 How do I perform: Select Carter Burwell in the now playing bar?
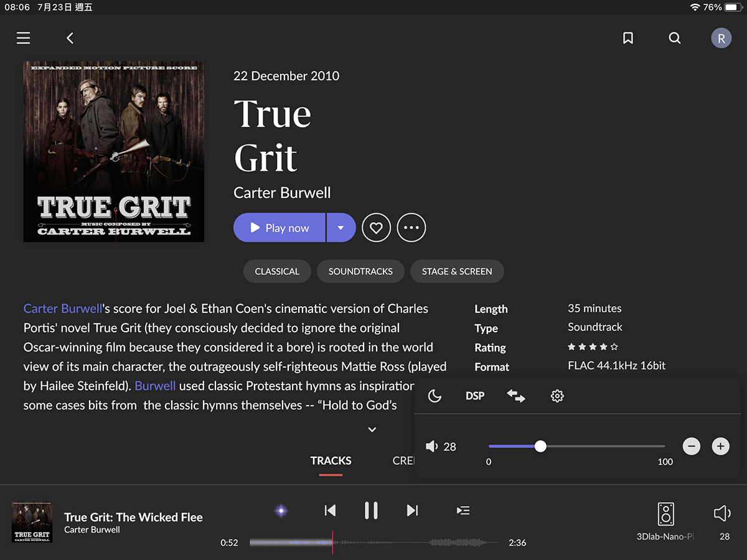[92, 530]
